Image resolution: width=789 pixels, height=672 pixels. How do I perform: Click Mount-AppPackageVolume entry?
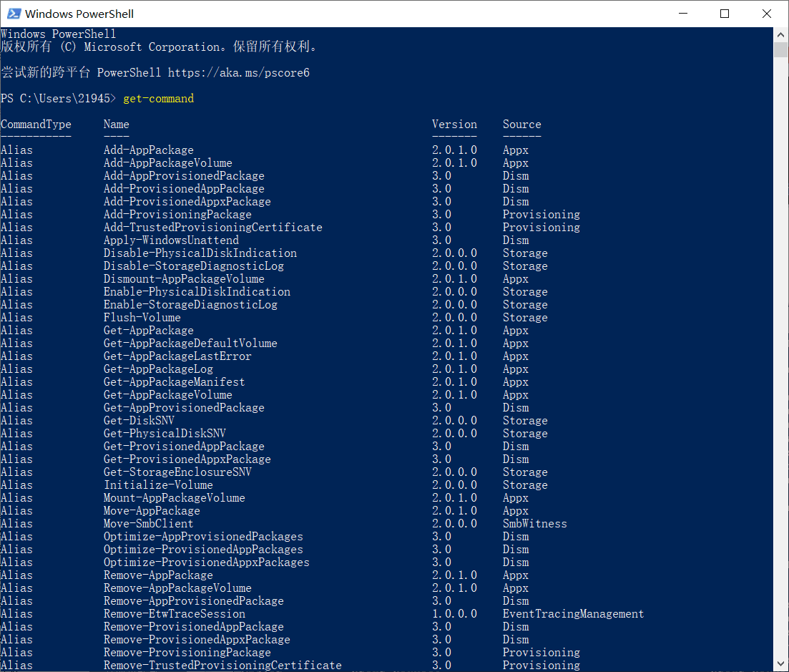[174, 498]
